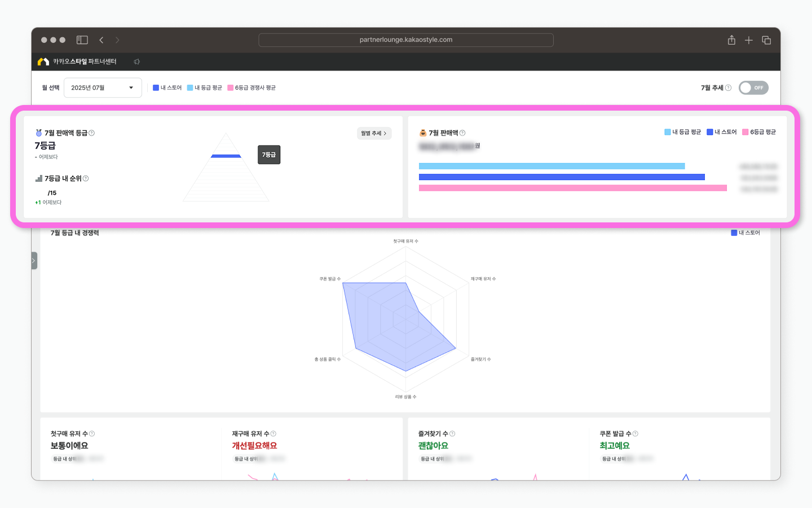This screenshot has height=508, width=812.
Task: Click the 쿠폰 발급 수 radar axis label
Action: 330,279
